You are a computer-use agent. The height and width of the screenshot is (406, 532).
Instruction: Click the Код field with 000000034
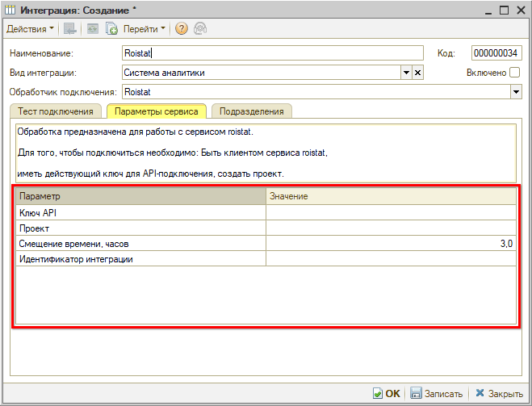pos(496,53)
